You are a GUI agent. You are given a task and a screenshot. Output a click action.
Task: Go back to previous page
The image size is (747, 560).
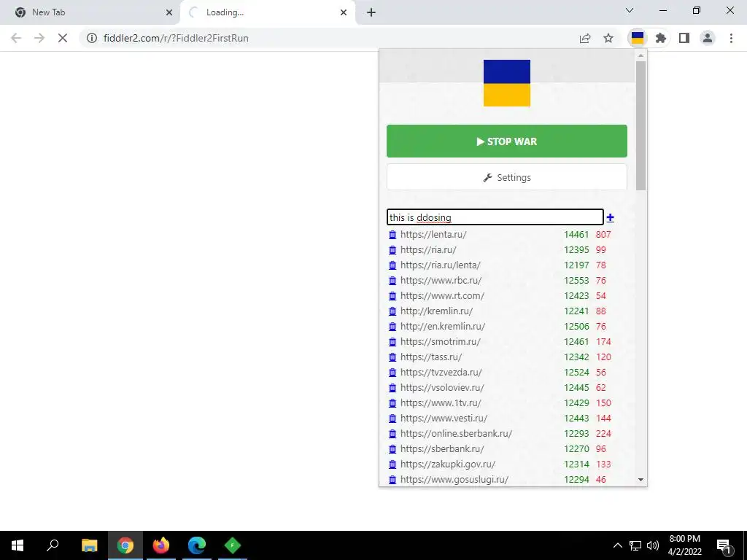[16, 38]
